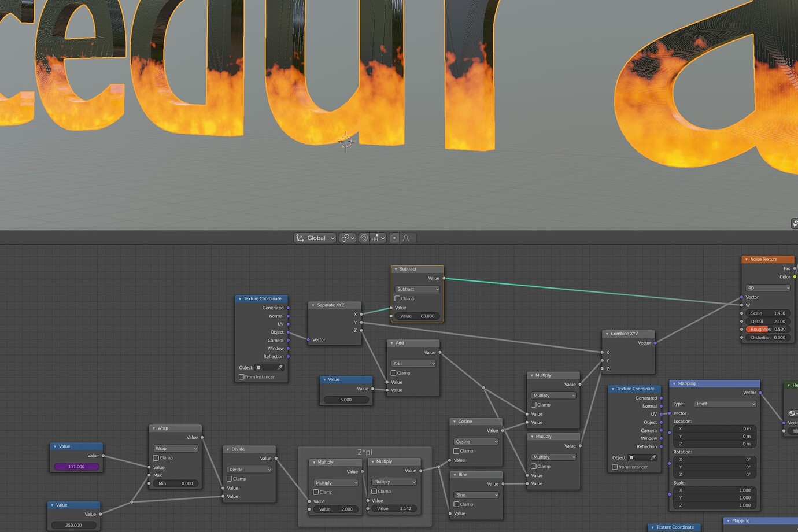Collapse the Noise Texture node via its triangle
Image resolution: width=798 pixels, height=532 pixels.
tap(747, 259)
